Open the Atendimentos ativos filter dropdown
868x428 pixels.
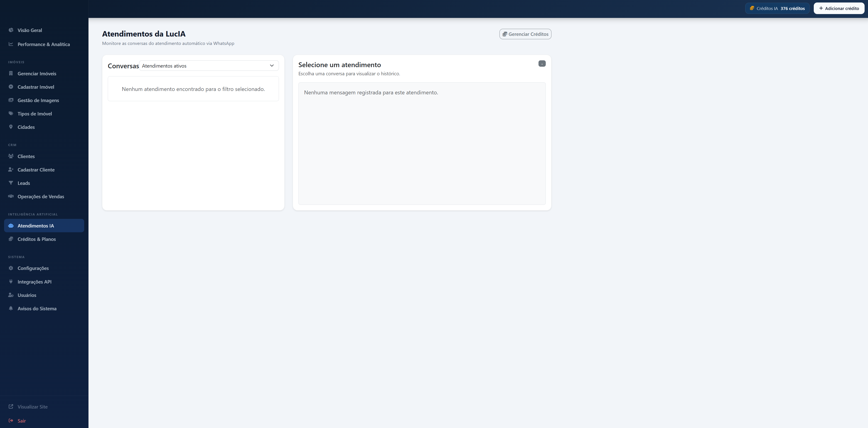click(202, 66)
